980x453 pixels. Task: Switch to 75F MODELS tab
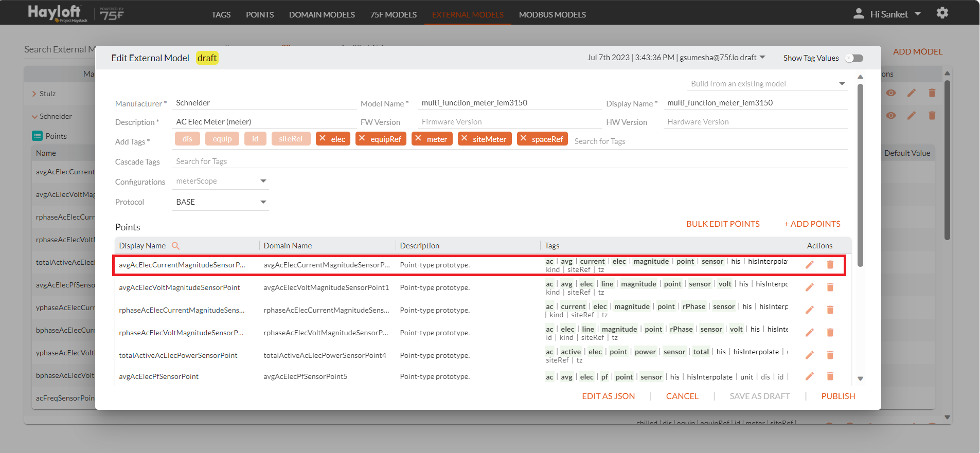pos(394,14)
